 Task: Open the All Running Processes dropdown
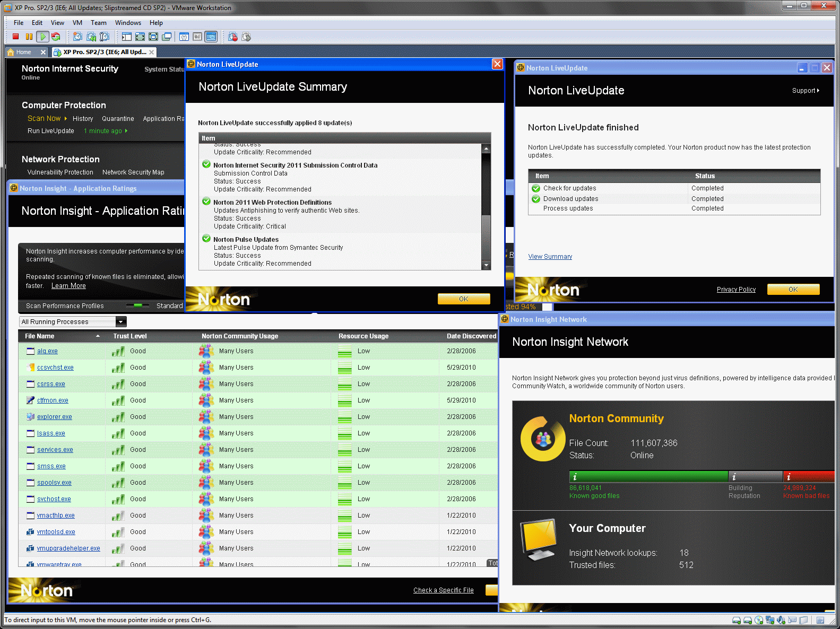(121, 322)
